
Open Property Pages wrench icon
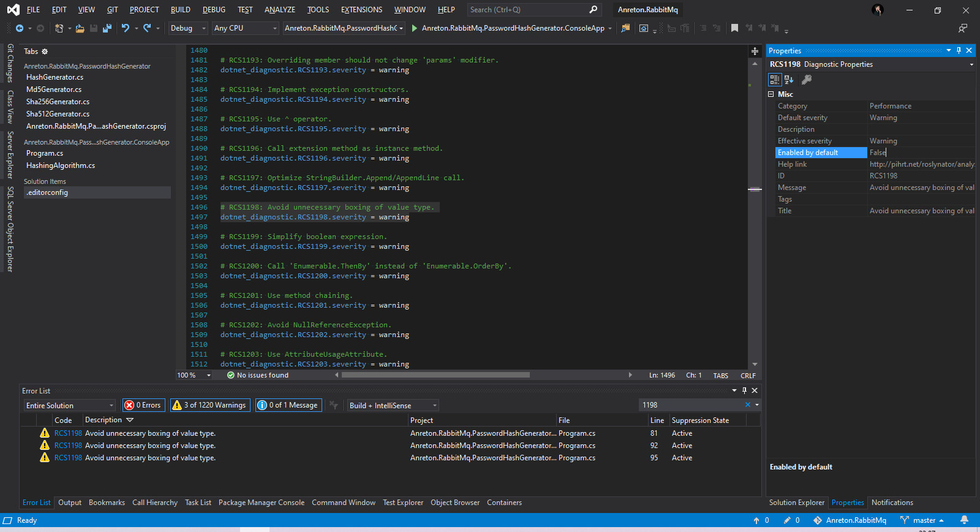807,80
